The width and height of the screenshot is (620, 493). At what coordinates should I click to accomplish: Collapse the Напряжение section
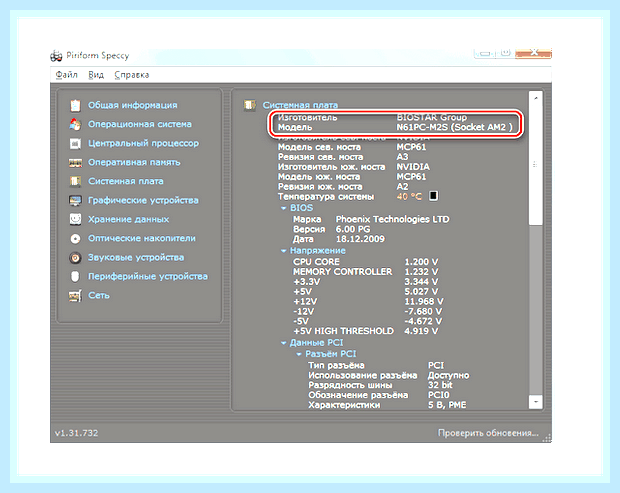coord(283,251)
